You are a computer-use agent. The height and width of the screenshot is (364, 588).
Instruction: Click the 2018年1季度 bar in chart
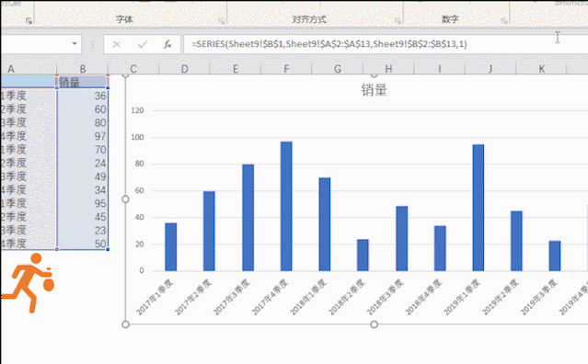325,224
